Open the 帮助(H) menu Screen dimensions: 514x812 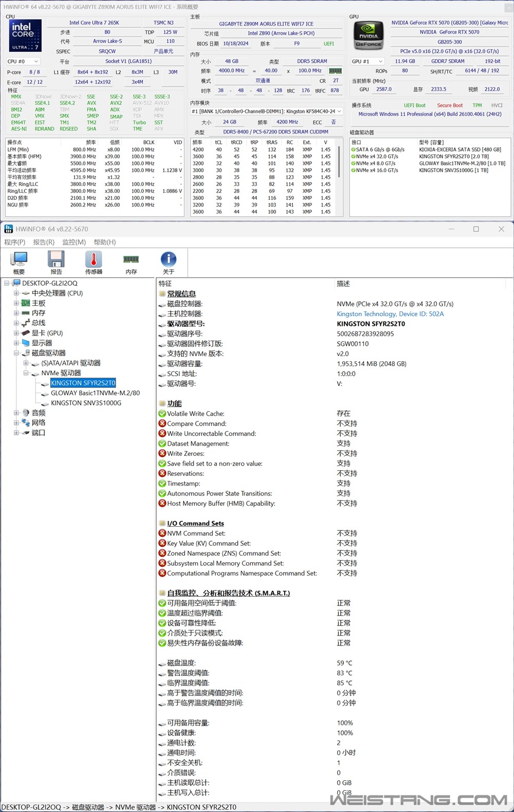pos(105,242)
